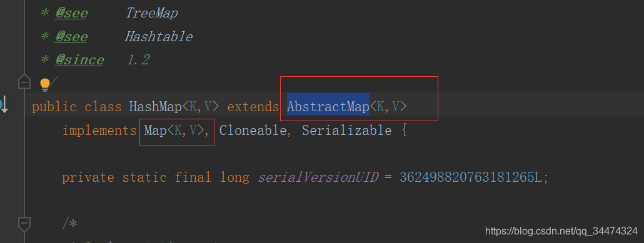This screenshot has height=243, width=644.
Task: Click the implemented-class gutter arrow icon
Action: click(3, 105)
